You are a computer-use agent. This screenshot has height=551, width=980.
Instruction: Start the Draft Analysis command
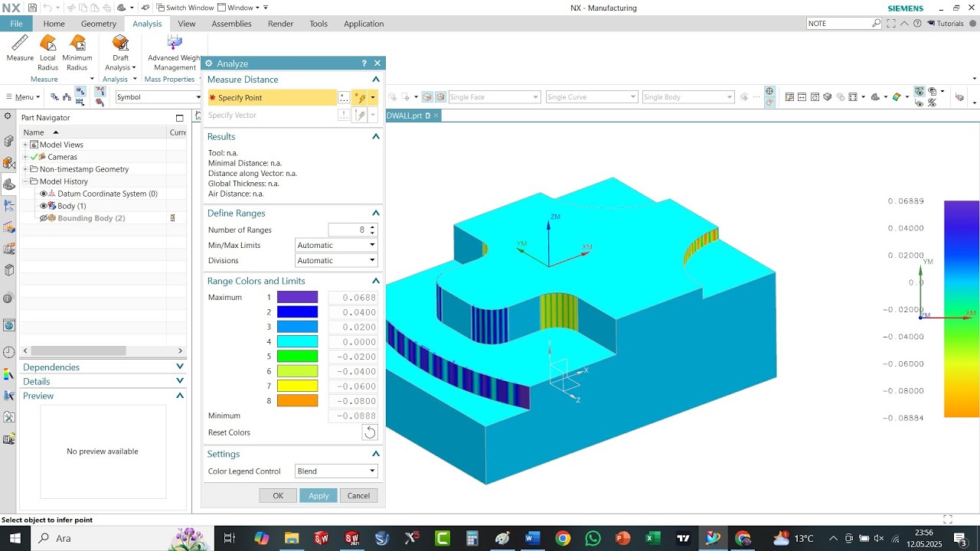pyautogui.click(x=120, y=53)
